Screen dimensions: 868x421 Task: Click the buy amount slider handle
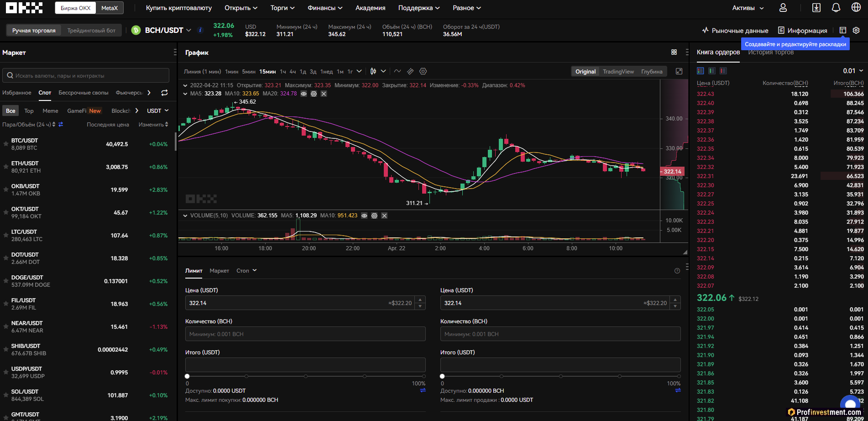tap(187, 376)
